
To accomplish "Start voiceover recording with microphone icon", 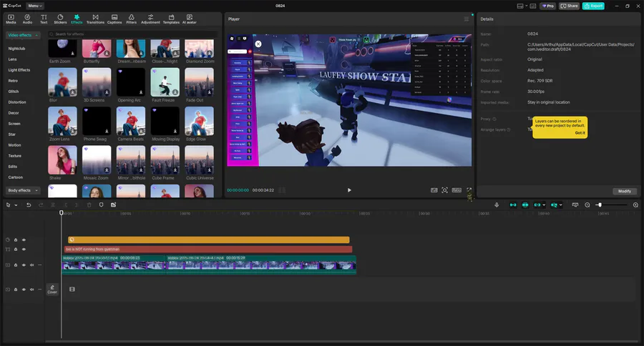I will pos(497,204).
